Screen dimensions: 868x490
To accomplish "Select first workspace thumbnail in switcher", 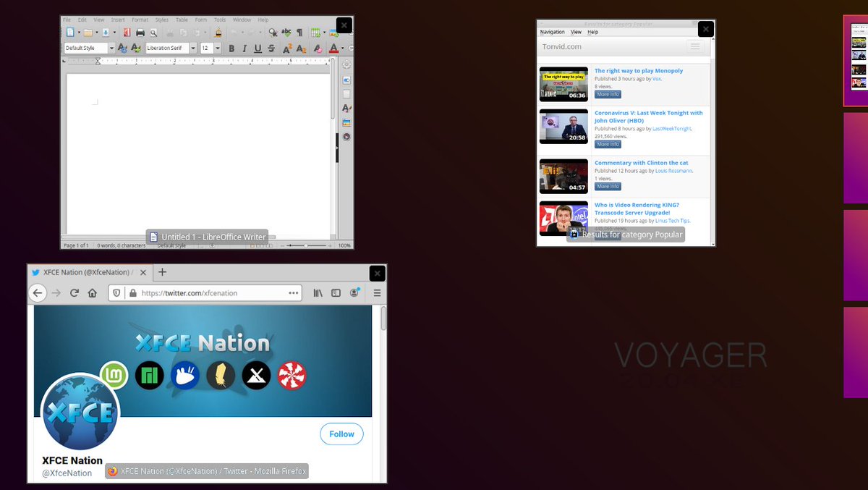I will point(856,61).
